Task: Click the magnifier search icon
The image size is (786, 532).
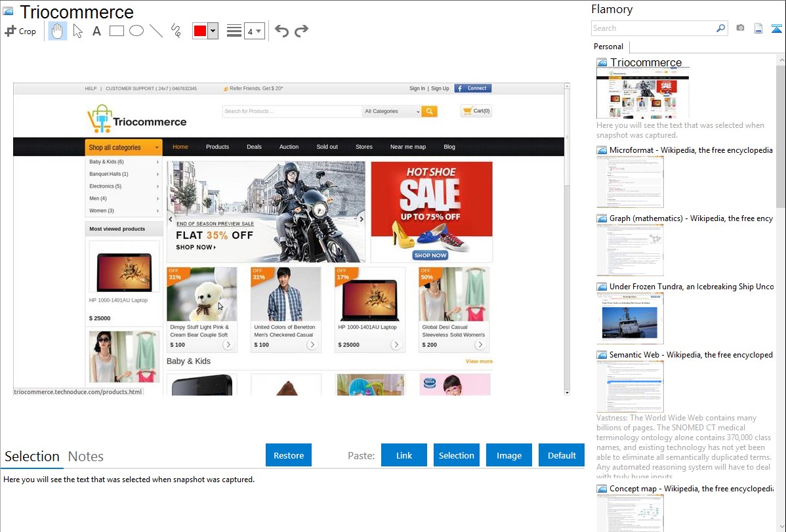Action: [x=720, y=28]
